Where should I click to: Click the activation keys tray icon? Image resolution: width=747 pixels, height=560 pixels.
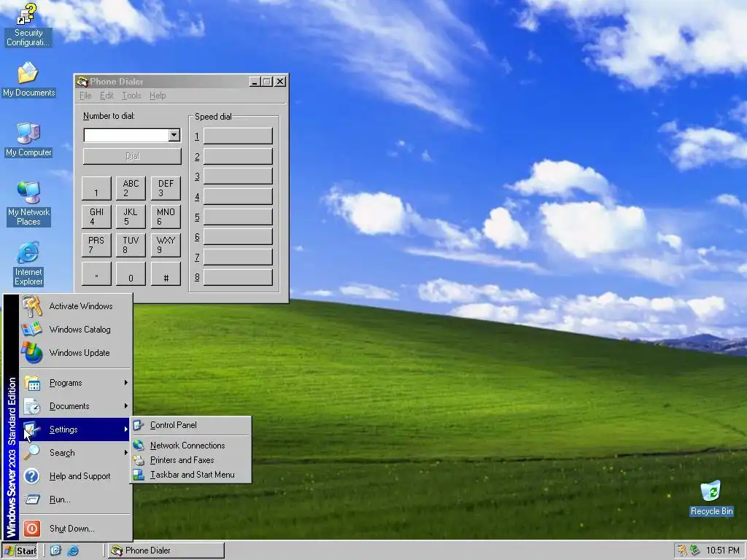click(683, 551)
